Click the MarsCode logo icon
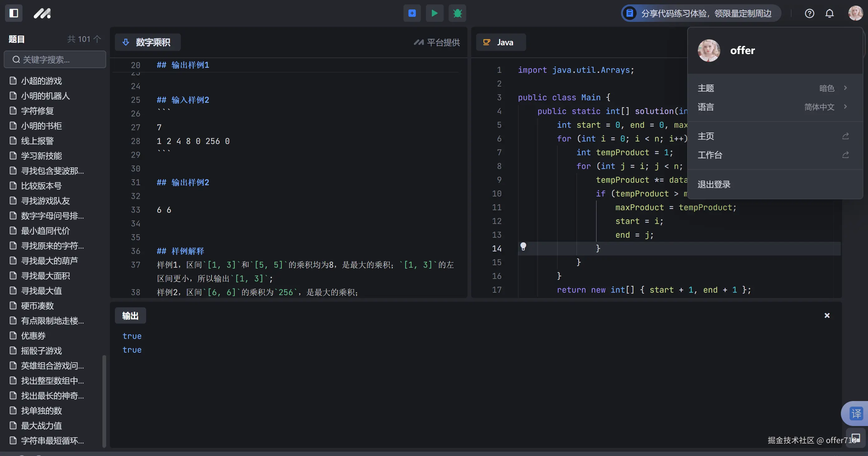This screenshot has width=868, height=456. click(x=42, y=13)
